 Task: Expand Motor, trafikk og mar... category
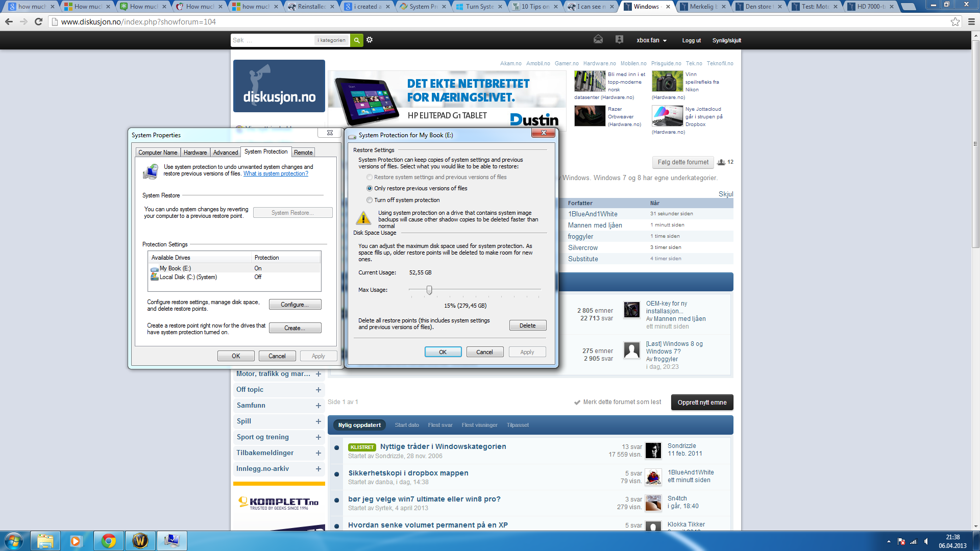(318, 374)
